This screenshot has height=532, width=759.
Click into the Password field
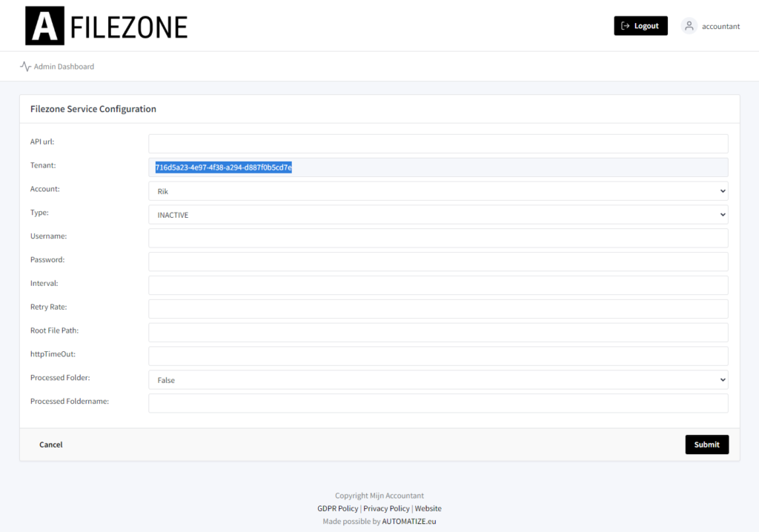438,262
